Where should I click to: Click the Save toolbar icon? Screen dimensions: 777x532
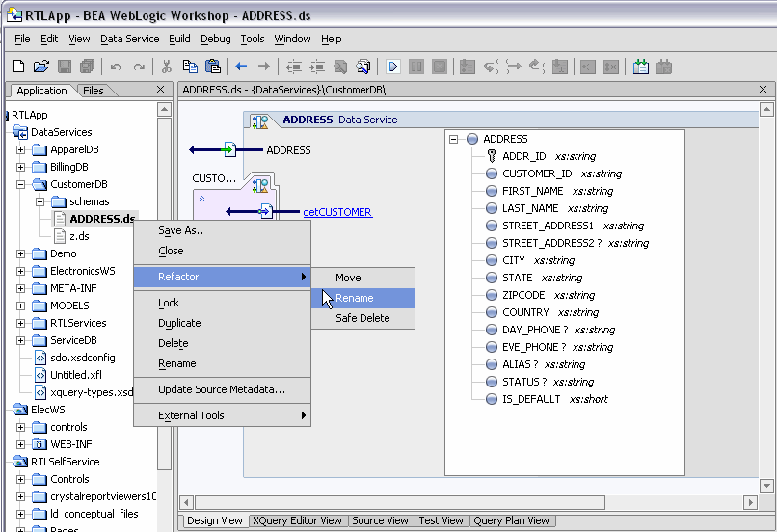tap(65, 66)
